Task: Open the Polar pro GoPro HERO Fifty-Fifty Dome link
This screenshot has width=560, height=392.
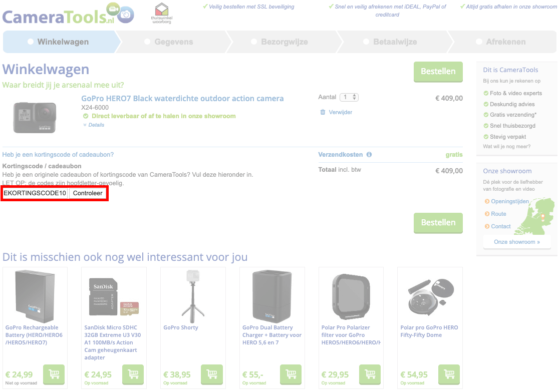Action: coord(429,331)
